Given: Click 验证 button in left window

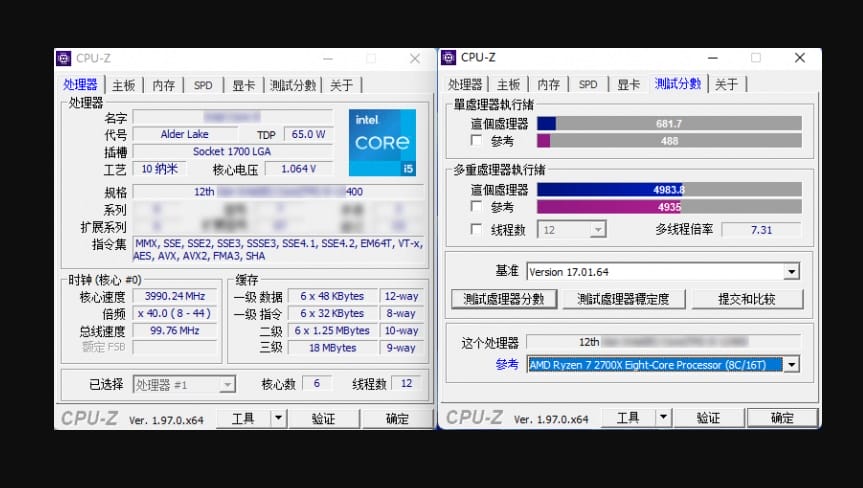Looking at the screenshot, I should click(323, 419).
